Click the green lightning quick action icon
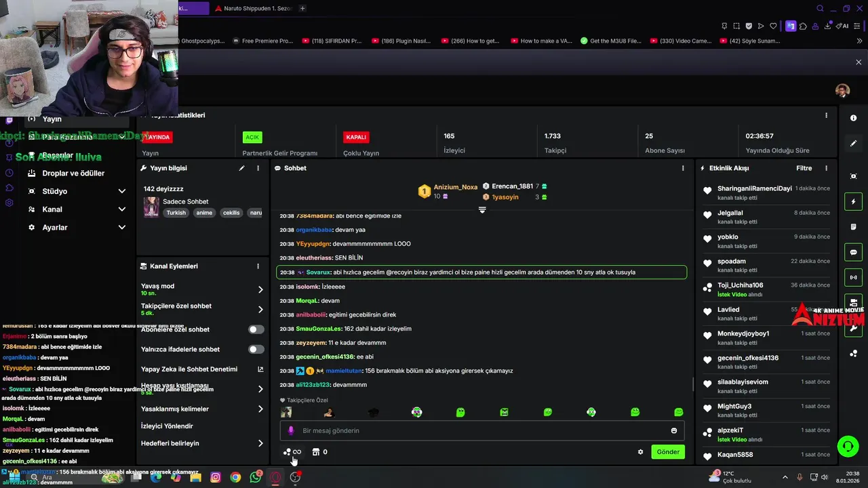Screen dimensions: 868x488 tap(854, 202)
